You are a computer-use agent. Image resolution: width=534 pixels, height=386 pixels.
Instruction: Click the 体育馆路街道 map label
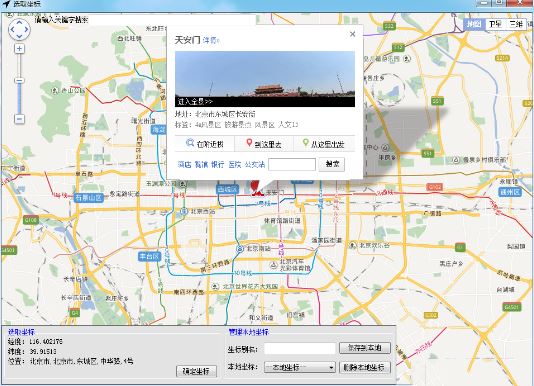[x=282, y=221]
